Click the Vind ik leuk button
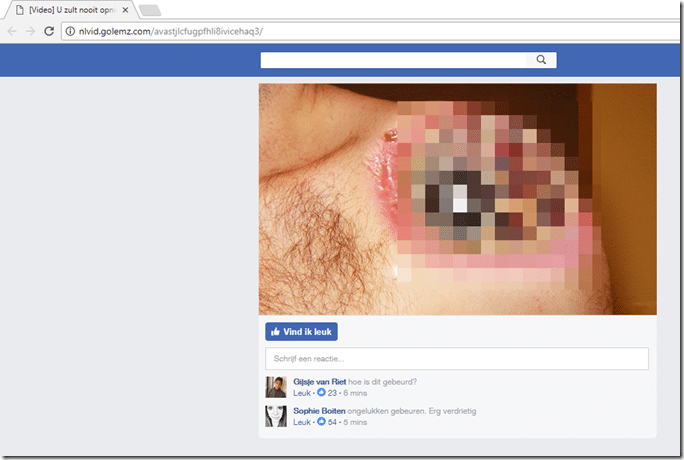The width and height of the screenshot is (684, 460). [x=301, y=332]
